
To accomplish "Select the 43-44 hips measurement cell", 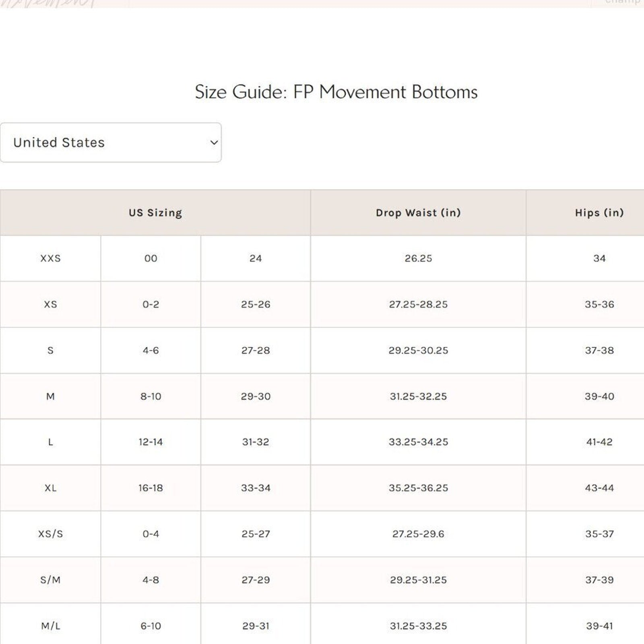I will [x=599, y=488].
